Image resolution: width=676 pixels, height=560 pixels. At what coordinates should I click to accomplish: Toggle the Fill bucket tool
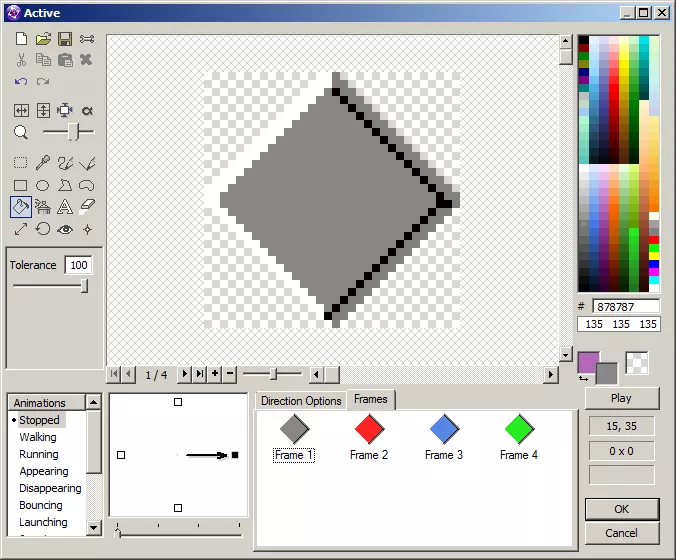pyautogui.click(x=21, y=207)
